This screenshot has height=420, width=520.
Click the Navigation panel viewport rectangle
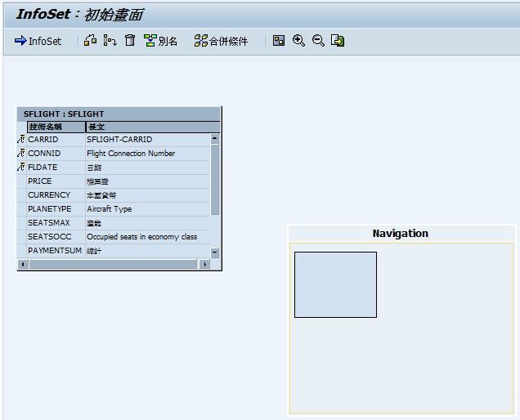coord(335,284)
